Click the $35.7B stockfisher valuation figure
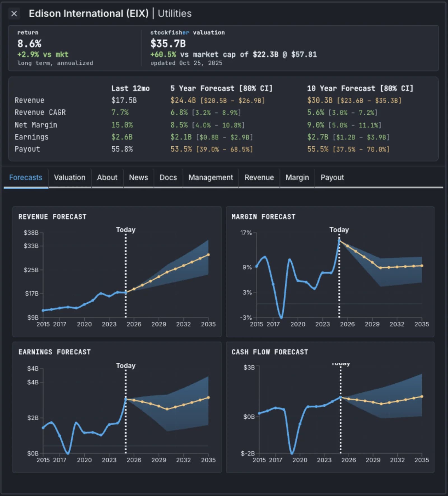The height and width of the screenshot is (496, 448). [x=168, y=43]
